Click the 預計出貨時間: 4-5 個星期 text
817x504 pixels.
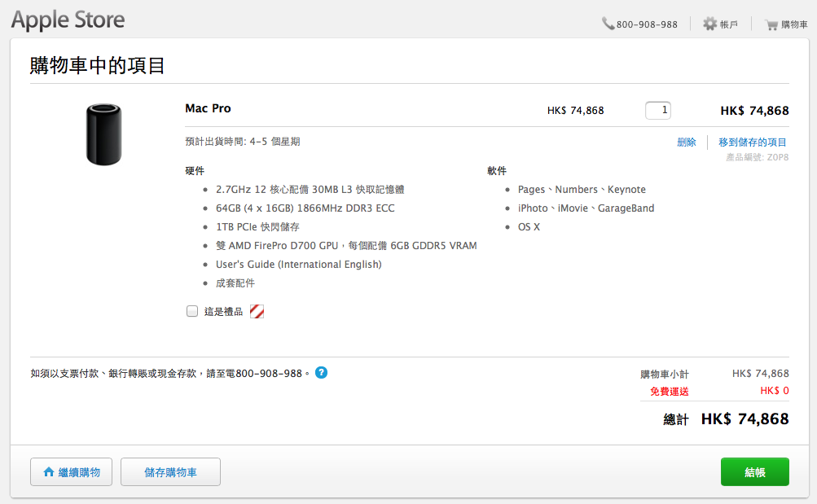(242, 142)
